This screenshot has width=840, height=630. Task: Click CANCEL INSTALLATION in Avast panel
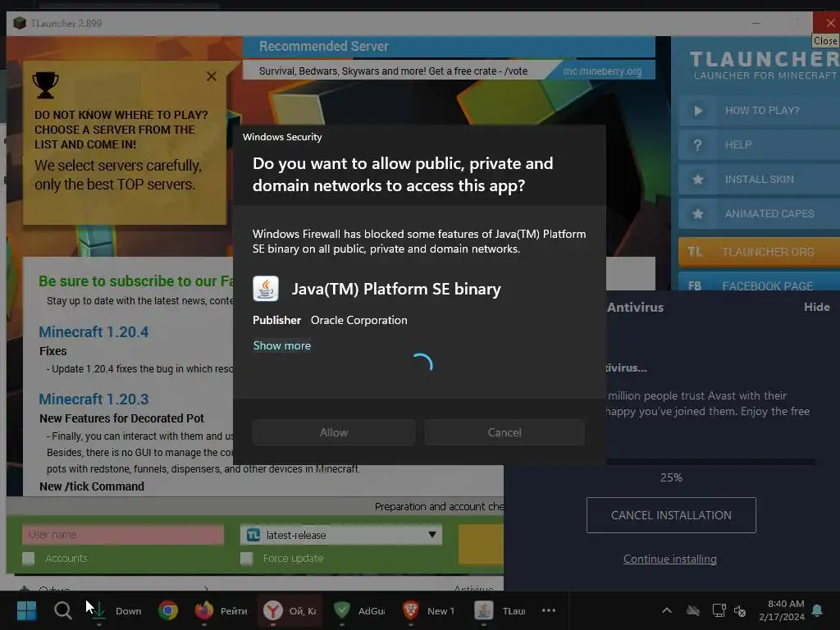(x=671, y=515)
